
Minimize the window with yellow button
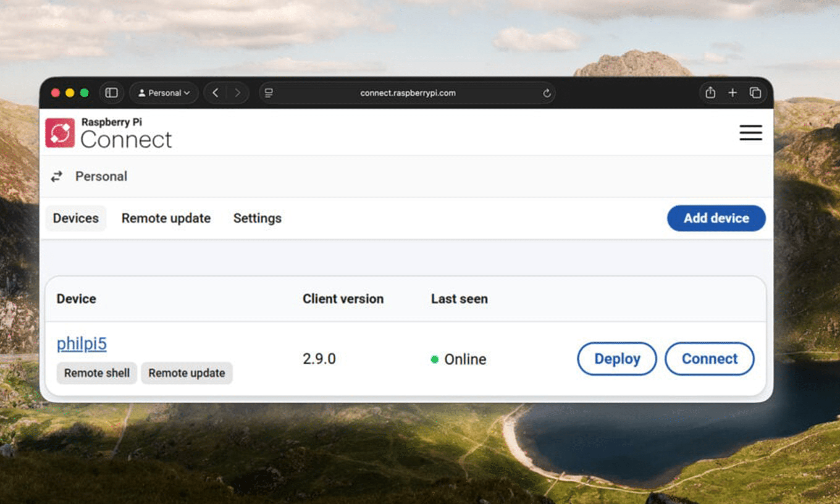(x=70, y=93)
